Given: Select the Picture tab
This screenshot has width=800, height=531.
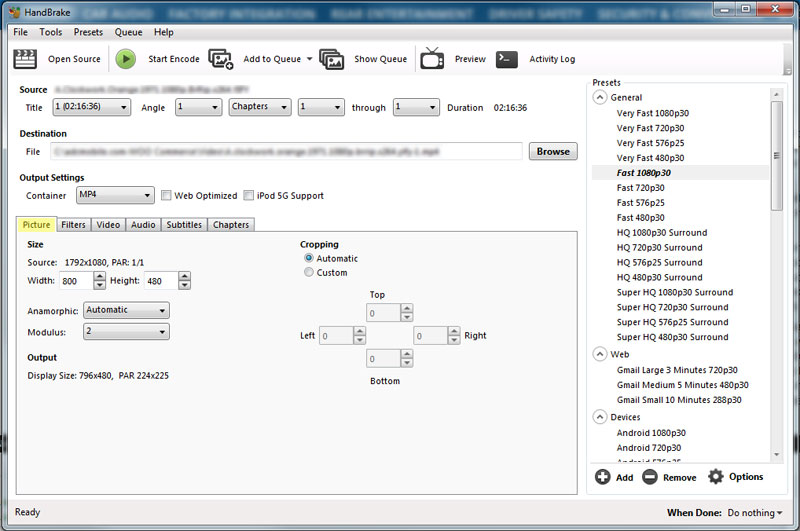Looking at the screenshot, I should point(37,225).
